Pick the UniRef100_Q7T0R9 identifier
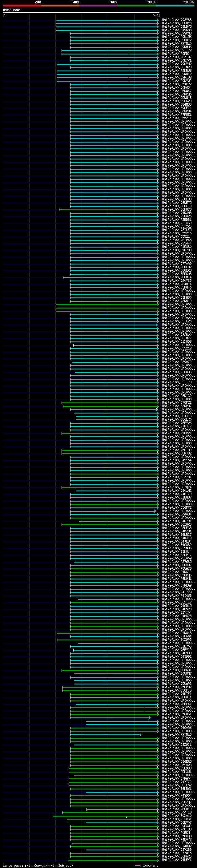 coord(177,264)
